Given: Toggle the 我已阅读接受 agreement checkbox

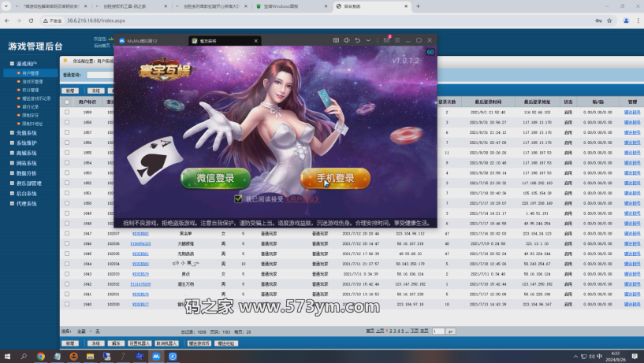Looking at the screenshot, I should (x=238, y=199).
